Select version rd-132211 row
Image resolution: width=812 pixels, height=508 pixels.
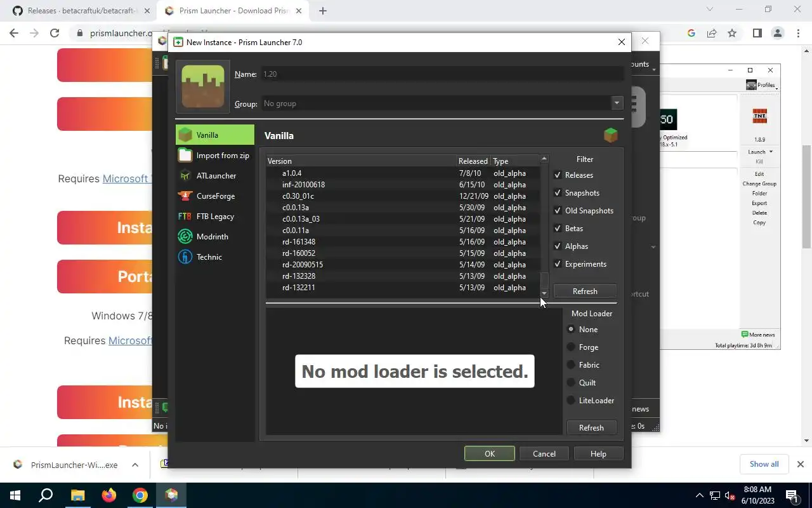click(x=403, y=288)
